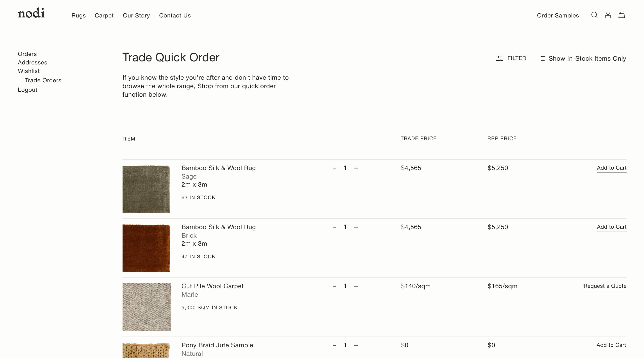The image size is (644, 358).
Task: Select Wishlist in account sidebar
Action: [x=28, y=71]
